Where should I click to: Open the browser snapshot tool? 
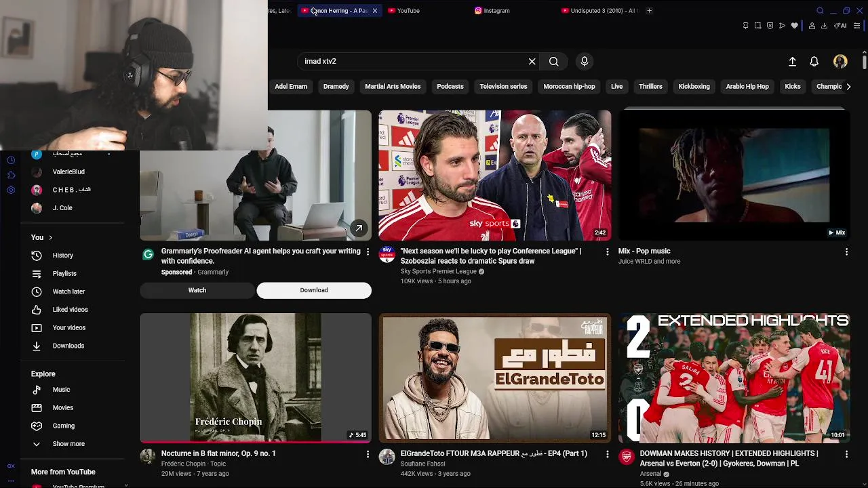[757, 26]
